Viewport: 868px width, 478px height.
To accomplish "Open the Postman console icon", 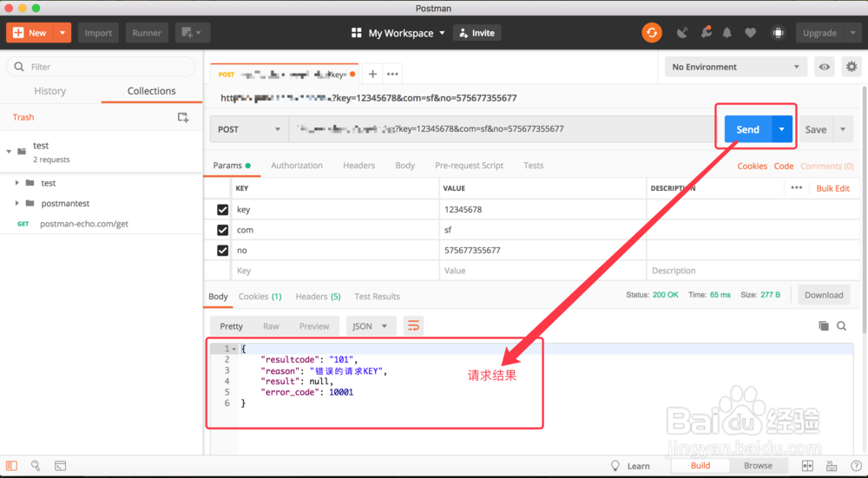I will (x=61, y=465).
